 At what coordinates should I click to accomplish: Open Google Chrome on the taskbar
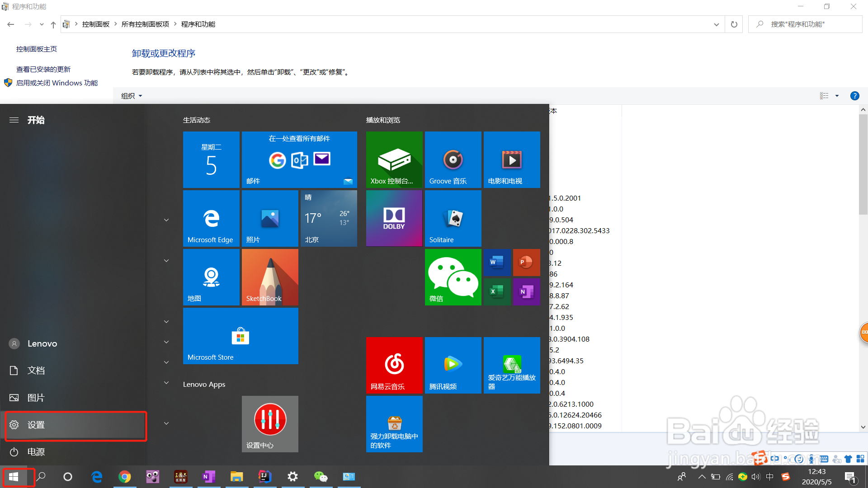tap(125, 477)
